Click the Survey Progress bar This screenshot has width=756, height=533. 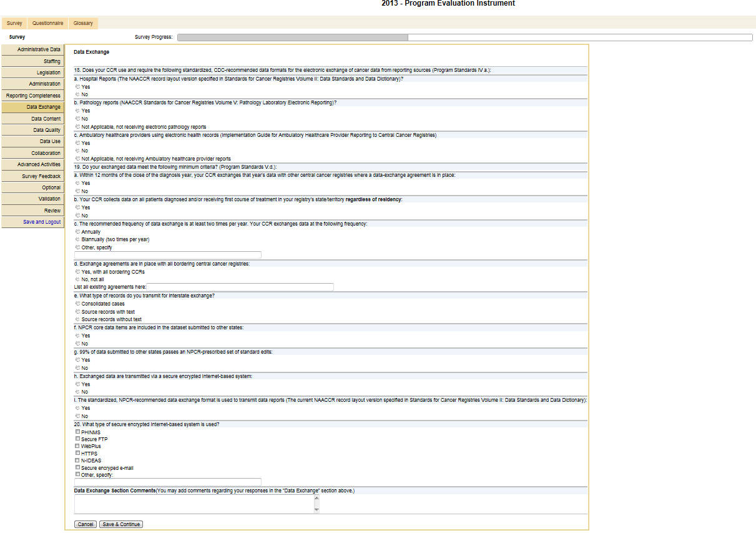[464, 37]
